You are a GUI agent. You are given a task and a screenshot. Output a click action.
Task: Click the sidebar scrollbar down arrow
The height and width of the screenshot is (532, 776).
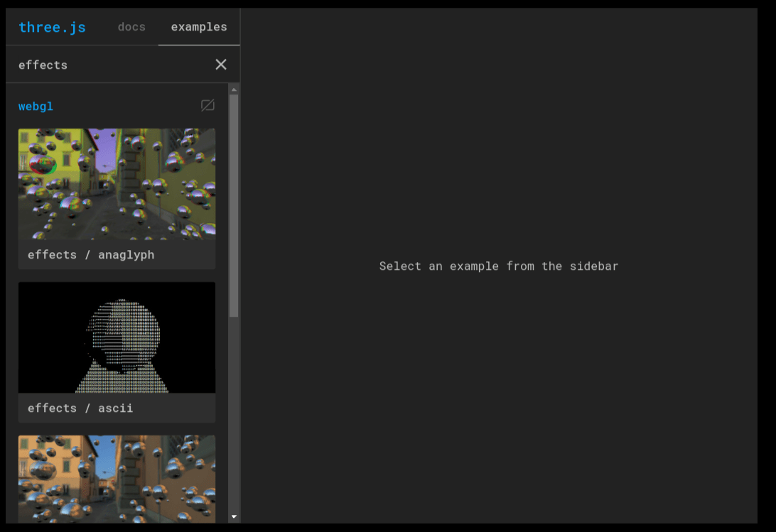coord(234,516)
